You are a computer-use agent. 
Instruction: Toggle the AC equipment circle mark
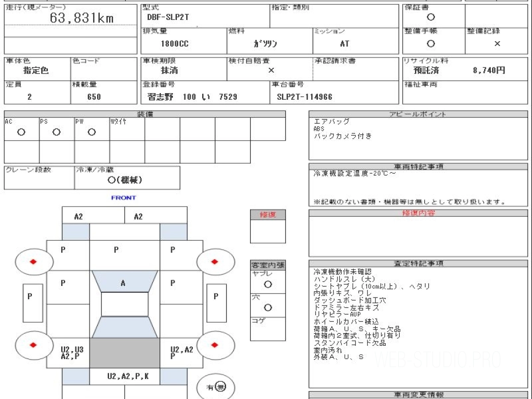pyautogui.click(x=21, y=132)
